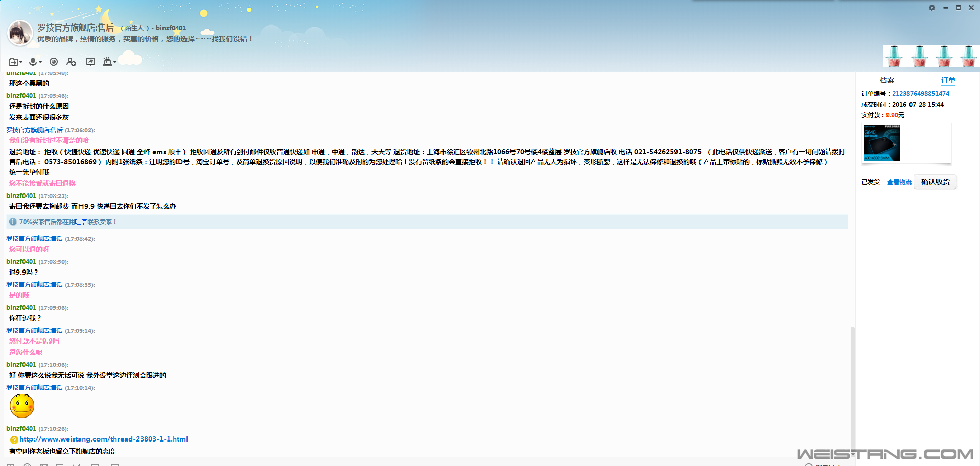Click order number 2123876498851474

click(920, 94)
